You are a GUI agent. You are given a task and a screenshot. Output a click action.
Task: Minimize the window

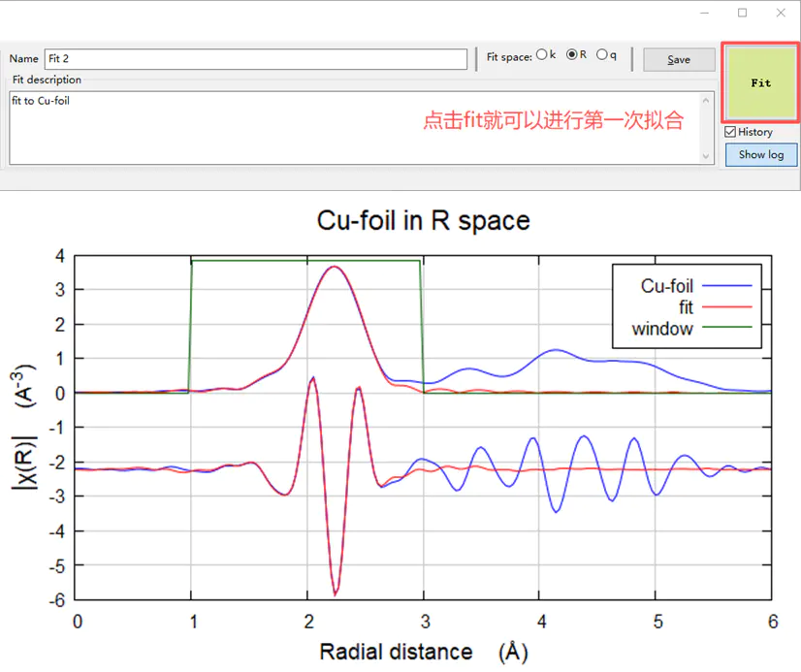pyautogui.click(x=704, y=13)
